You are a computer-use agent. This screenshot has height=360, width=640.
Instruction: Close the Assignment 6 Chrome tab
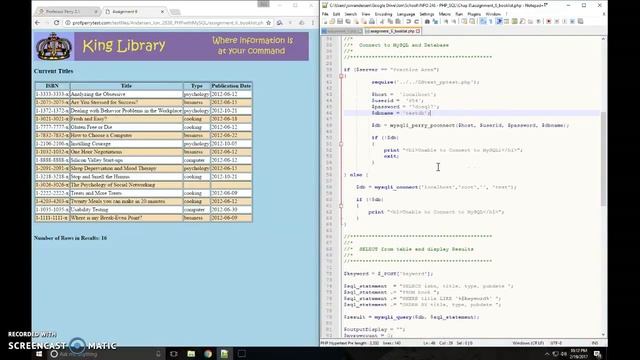162,11
